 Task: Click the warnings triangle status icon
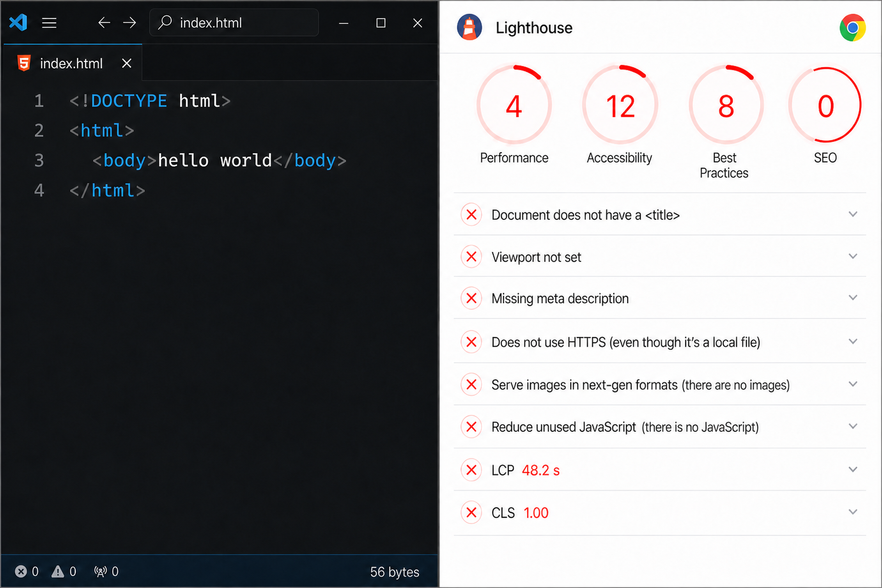[57, 571]
